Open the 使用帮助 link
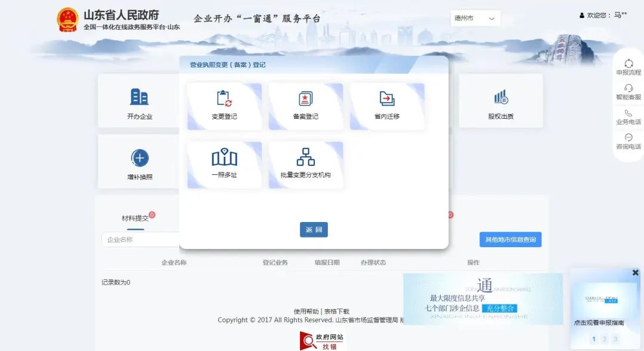The image size is (644, 351). tap(306, 312)
